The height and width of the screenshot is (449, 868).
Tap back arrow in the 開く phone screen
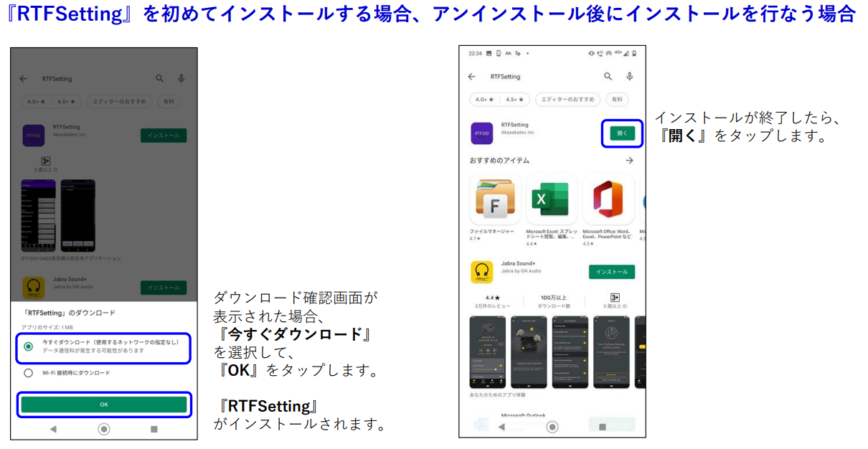point(471,77)
